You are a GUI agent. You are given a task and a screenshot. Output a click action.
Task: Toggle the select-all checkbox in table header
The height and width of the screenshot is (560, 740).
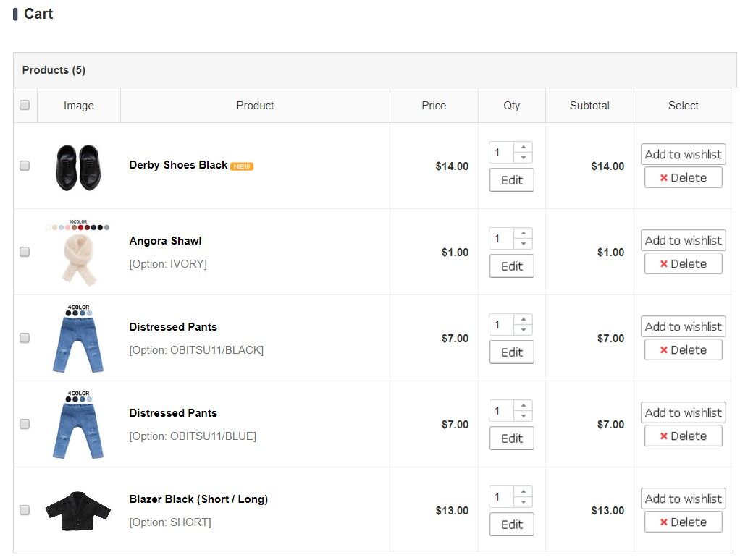pyautogui.click(x=25, y=105)
